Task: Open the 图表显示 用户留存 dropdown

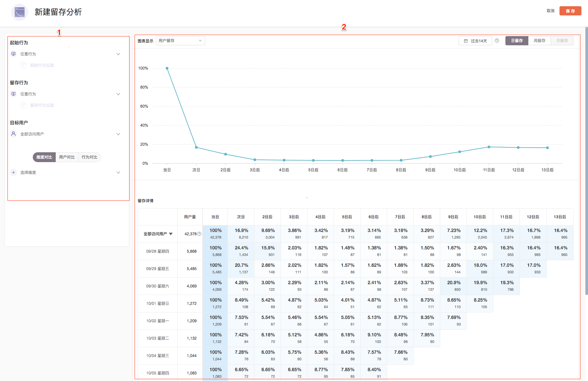Action: pyautogui.click(x=180, y=41)
